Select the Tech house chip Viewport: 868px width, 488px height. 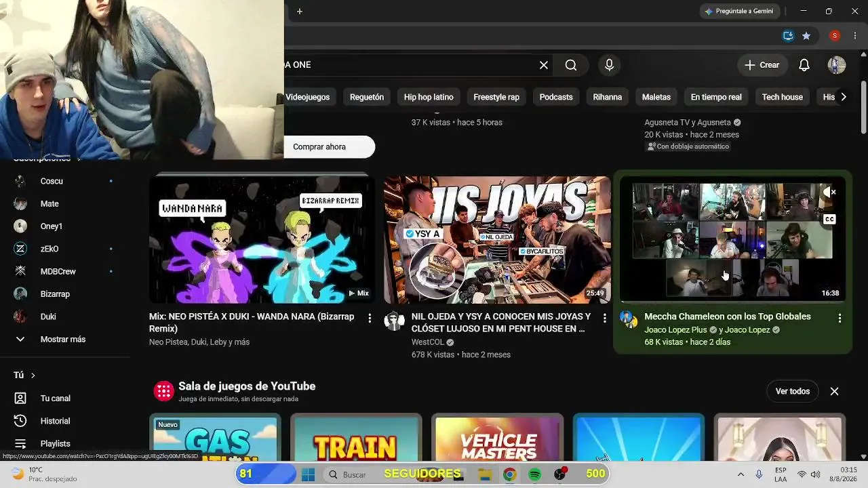coord(783,97)
